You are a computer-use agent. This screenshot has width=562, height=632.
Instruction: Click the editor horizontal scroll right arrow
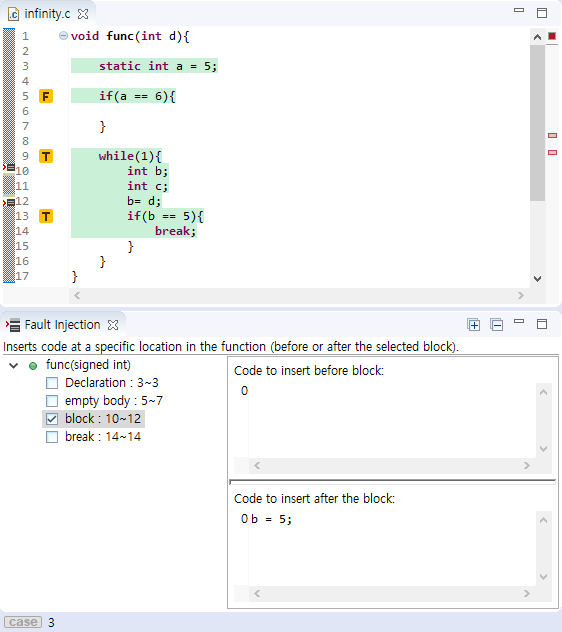[x=520, y=295]
